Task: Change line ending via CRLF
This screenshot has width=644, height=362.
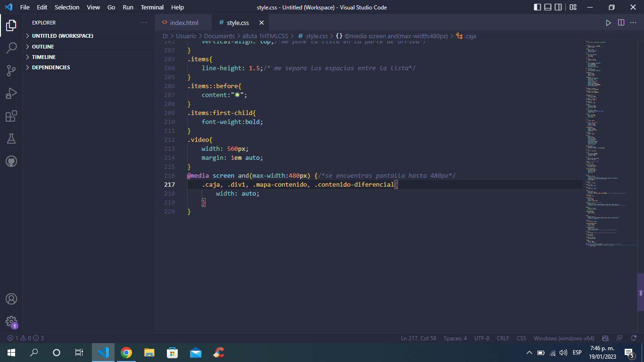Action: (503, 338)
